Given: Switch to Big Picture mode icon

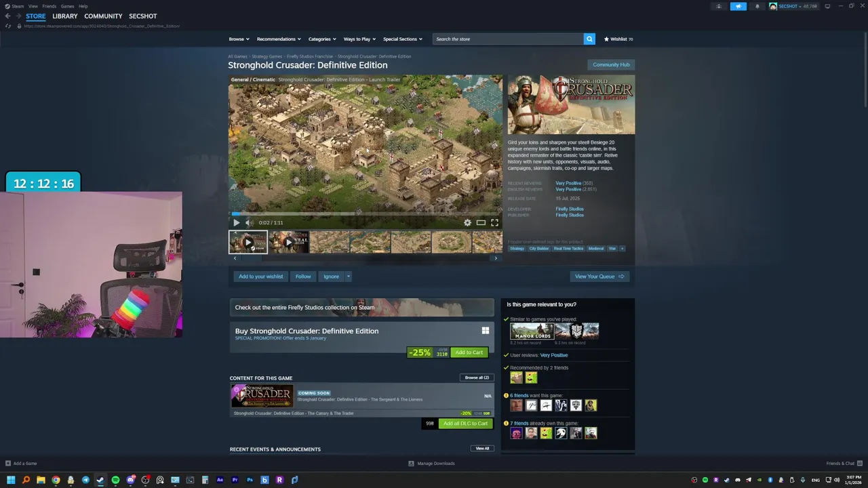Looking at the screenshot, I should point(827,6).
